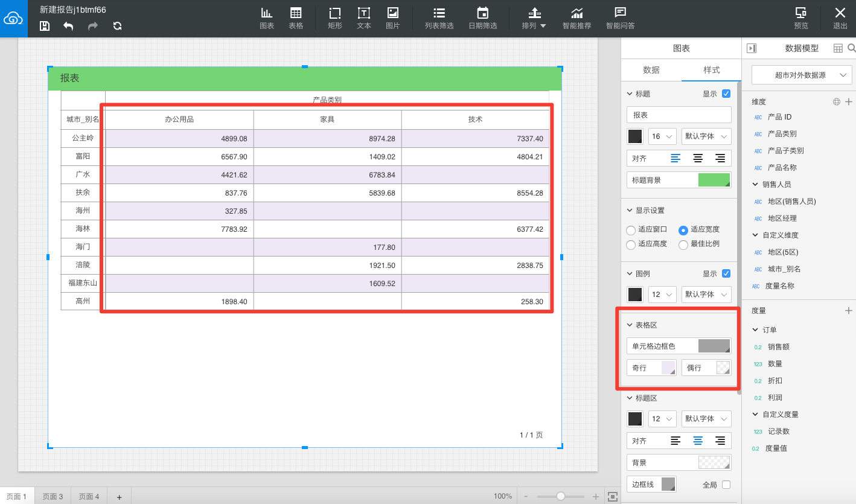The height and width of the screenshot is (504, 856).
Task: Select 适应窗口 radio option
Action: [631, 230]
